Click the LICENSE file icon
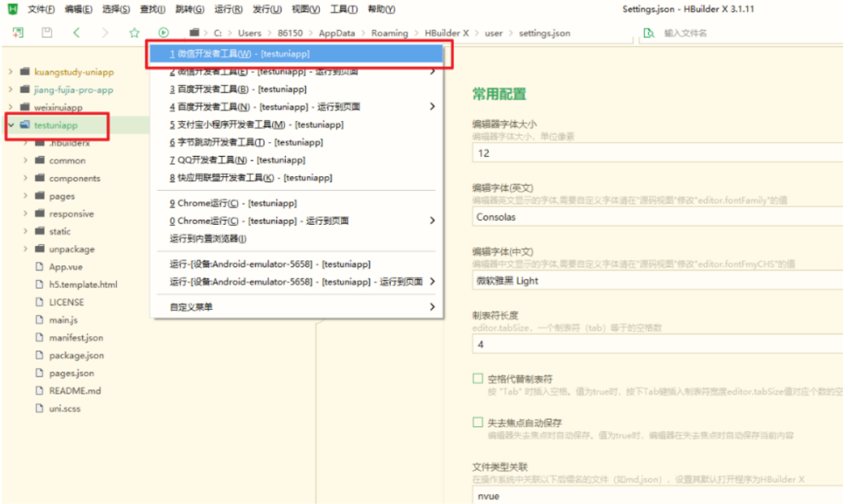 pos(39,302)
